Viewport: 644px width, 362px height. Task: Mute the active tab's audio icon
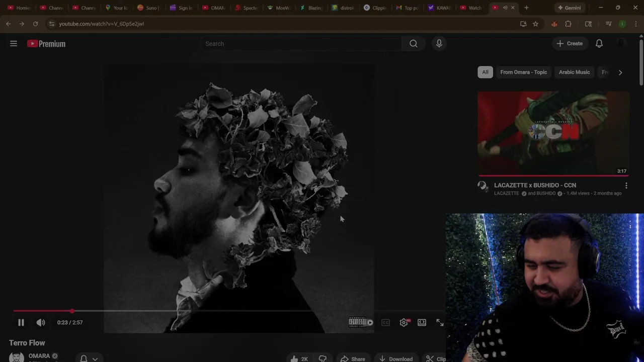[505, 8]
